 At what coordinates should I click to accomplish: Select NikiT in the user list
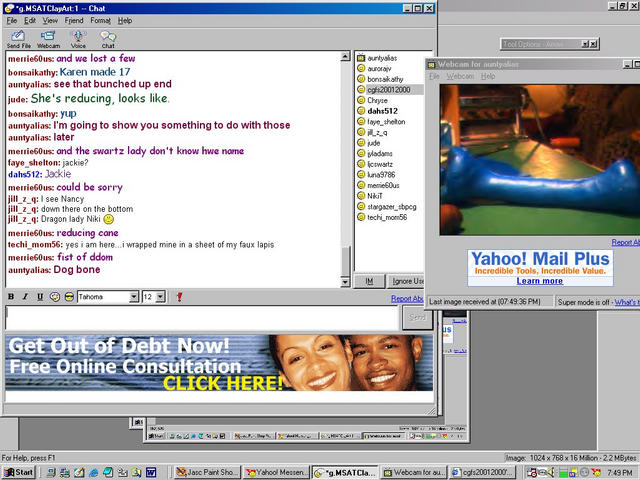tap(375, 196)
